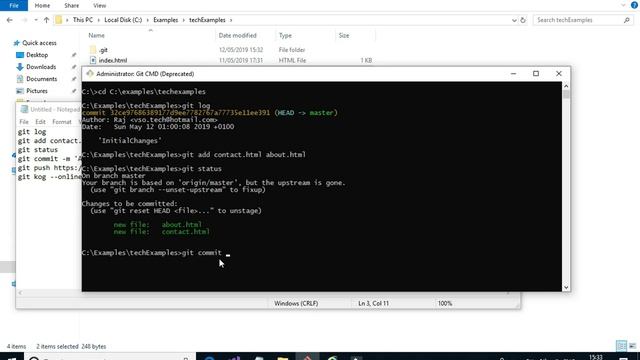Click the Back arrow in File Explorer
Viewport: 640px width, 360px height.
(x=10, y=20)
